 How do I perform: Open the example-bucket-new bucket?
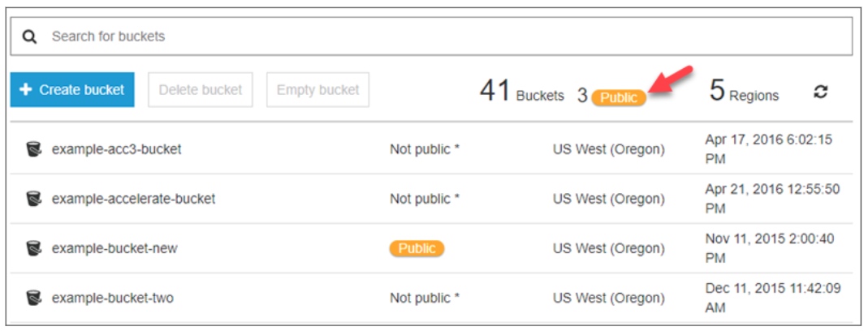tap(114, 248)
